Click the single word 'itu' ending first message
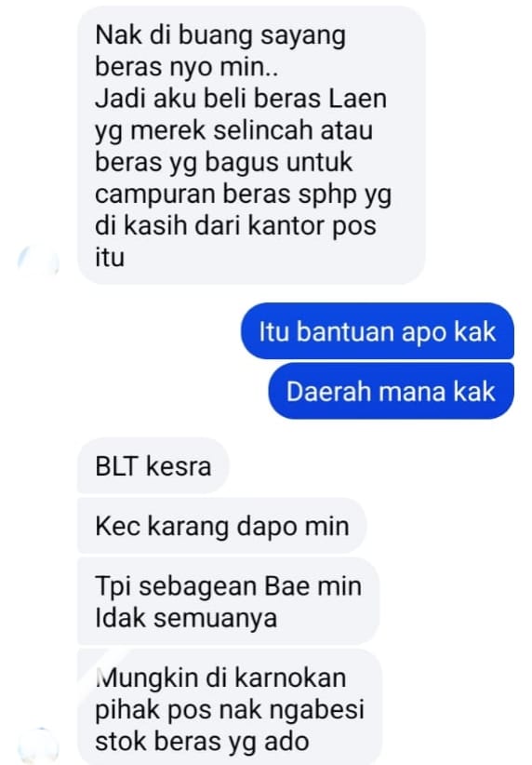 110,257
